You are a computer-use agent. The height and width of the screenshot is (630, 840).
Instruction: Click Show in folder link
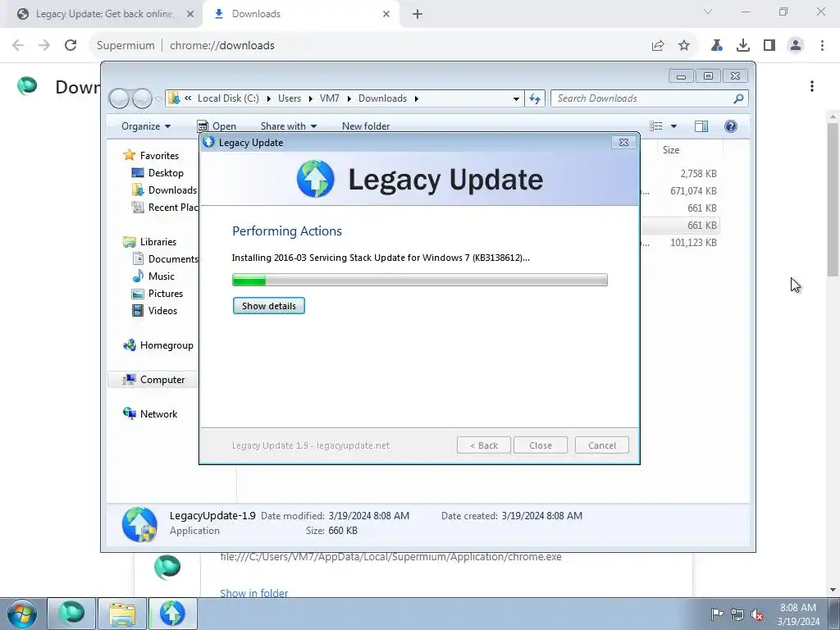click(254, 593)
